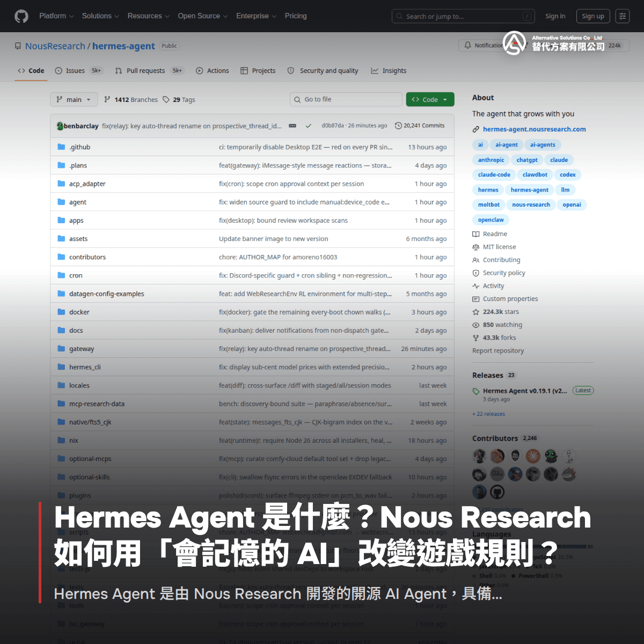The image size is (644, 644).
Task: Expand the Solutions menu
Action: 100,16
